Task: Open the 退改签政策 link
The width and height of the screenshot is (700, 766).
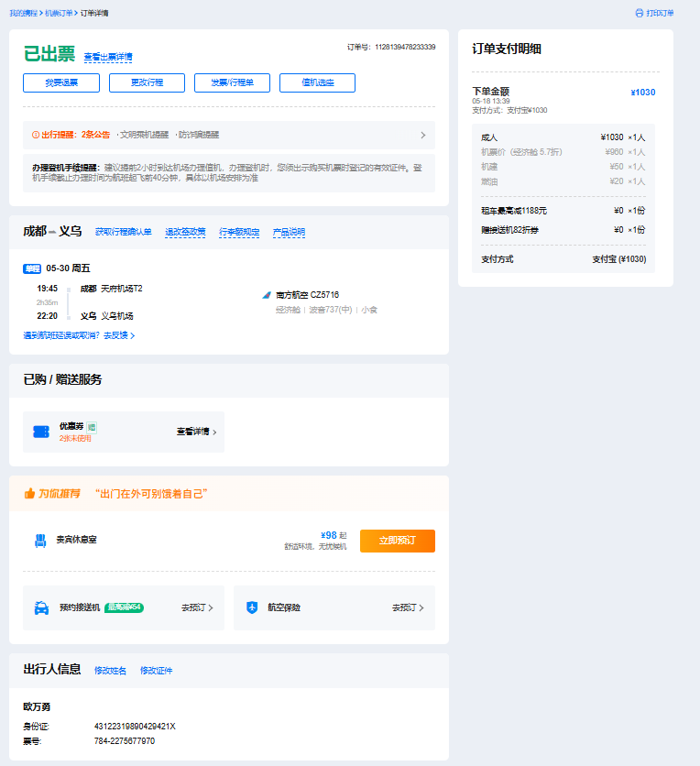Action: pyautogui.click(x=185, y=232)
